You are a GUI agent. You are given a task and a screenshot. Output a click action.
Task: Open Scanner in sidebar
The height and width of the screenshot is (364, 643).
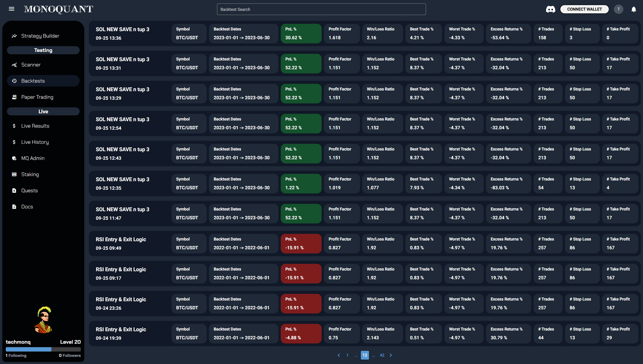[43, 65]
